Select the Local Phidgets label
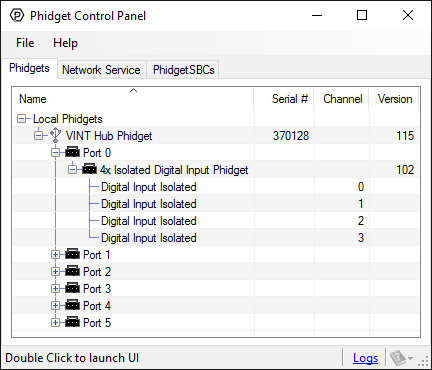Screen dimensions: 432x370 point(68,119)
